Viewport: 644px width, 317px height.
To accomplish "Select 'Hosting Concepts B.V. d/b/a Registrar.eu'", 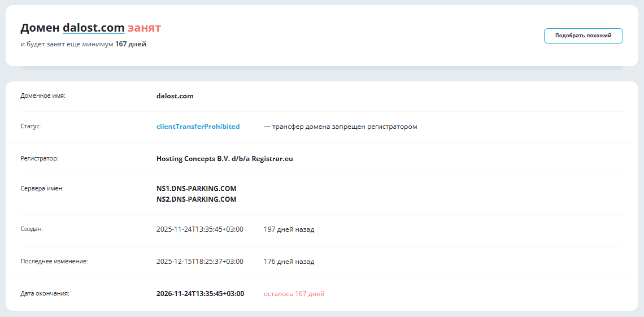I will coord(225,159).
